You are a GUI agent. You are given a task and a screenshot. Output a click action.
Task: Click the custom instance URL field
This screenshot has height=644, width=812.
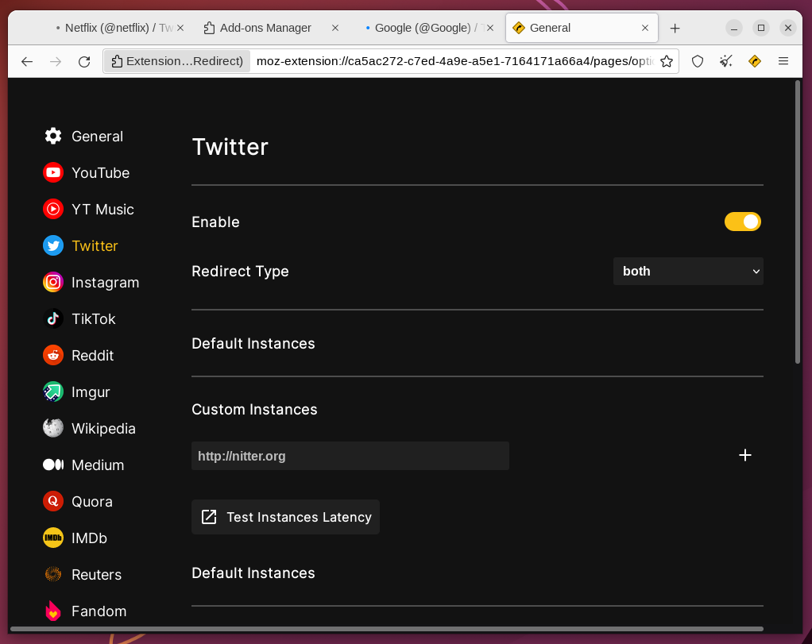click(x=350, y=456)
